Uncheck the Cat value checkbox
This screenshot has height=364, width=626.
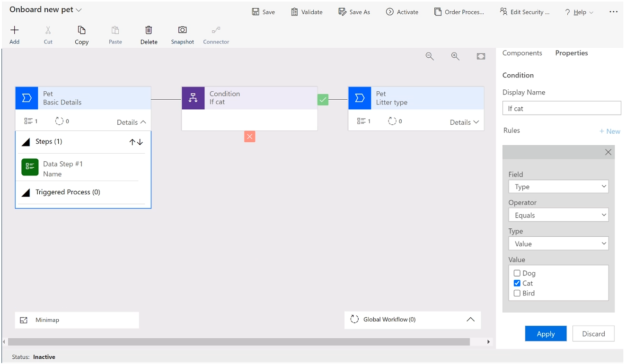517,283
